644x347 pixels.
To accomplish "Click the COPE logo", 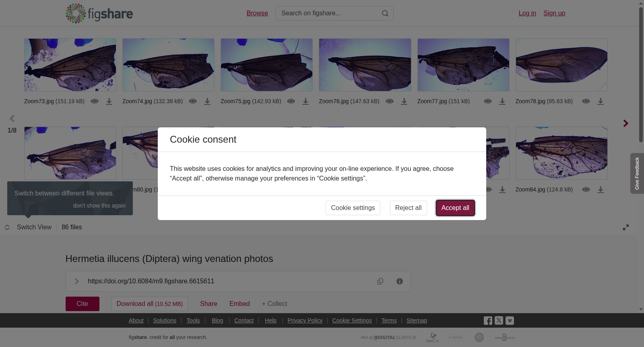I will tap(456, 337).
